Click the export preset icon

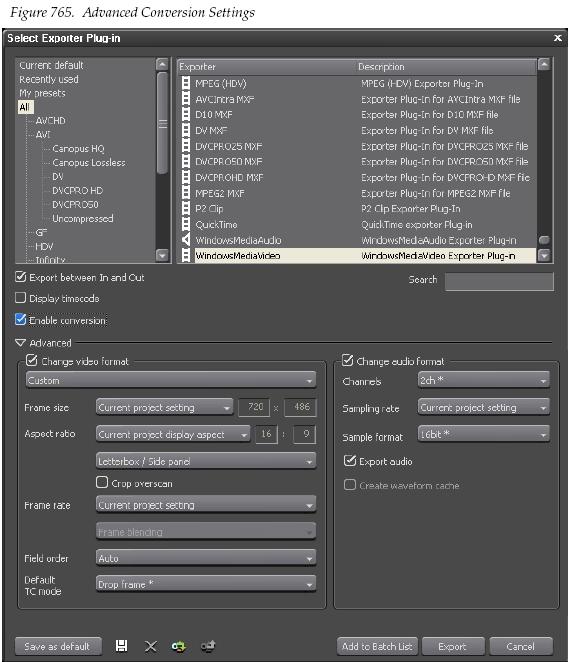(208, 646)
